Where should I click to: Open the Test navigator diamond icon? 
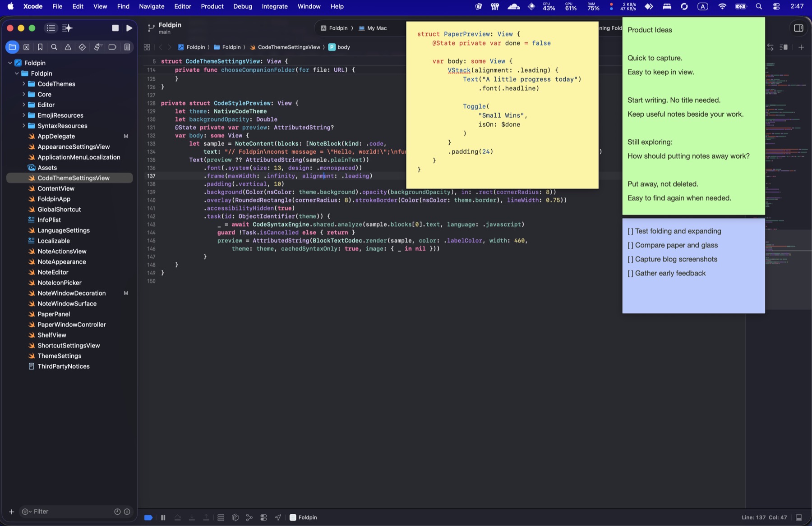point(82,47)
